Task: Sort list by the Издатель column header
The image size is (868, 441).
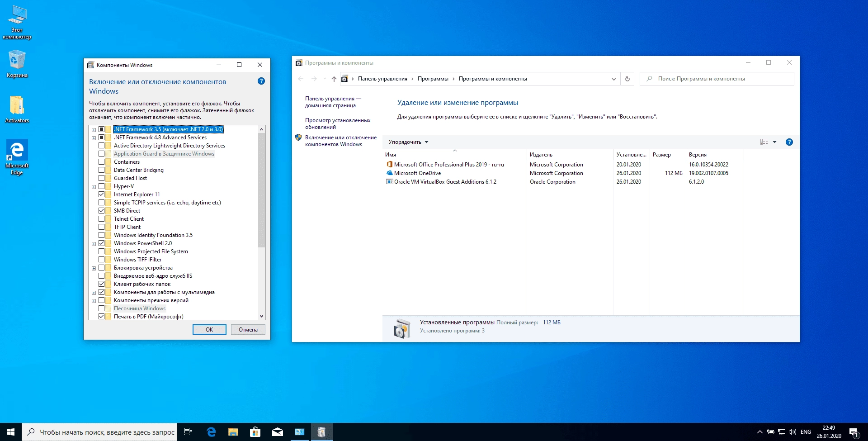Action: 570,155
